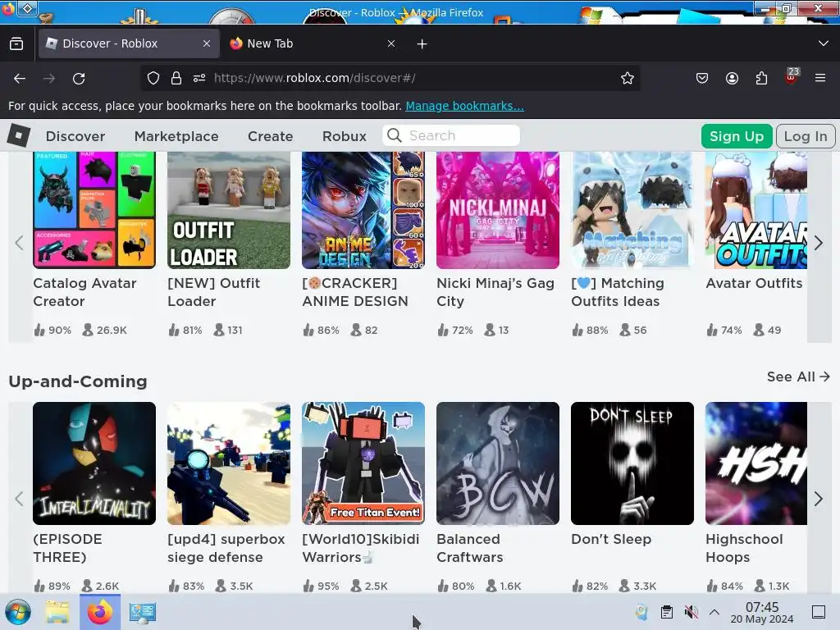Viewport: 840px width, 630px height.
Task: Open File Explorer from taskbar
Action: coord(57,612)
